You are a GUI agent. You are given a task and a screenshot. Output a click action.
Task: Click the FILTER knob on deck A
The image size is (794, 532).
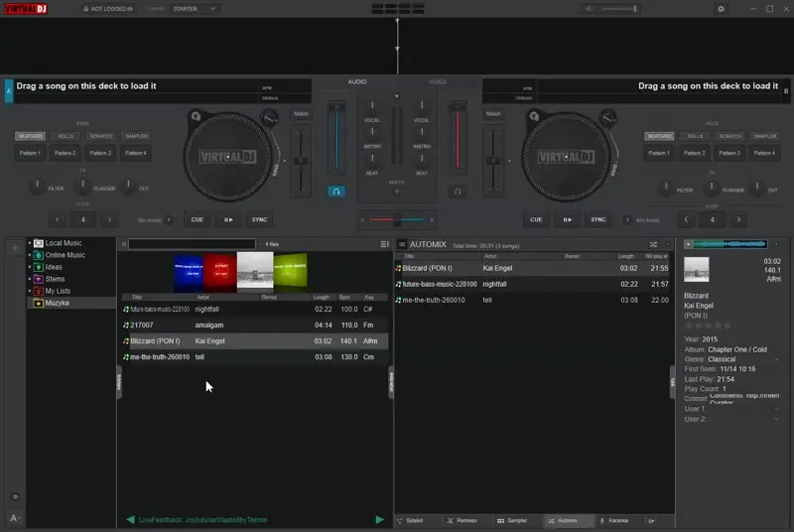37,187
